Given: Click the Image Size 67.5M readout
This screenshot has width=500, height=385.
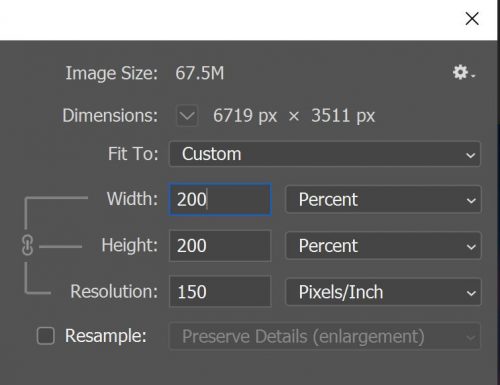Looking at the screenshot, I should [200, 73].
